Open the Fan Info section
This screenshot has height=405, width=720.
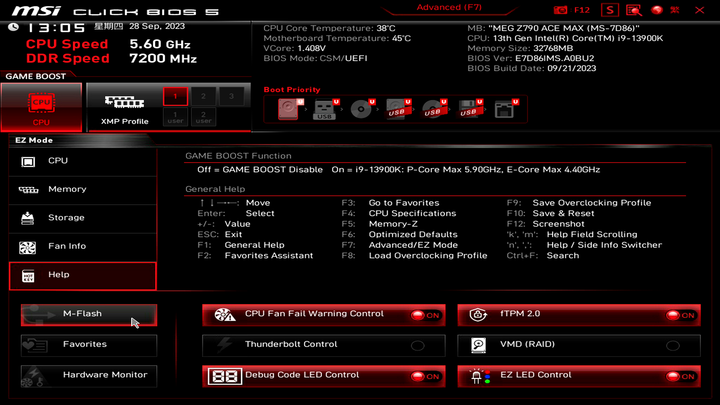tap(83, 247)
